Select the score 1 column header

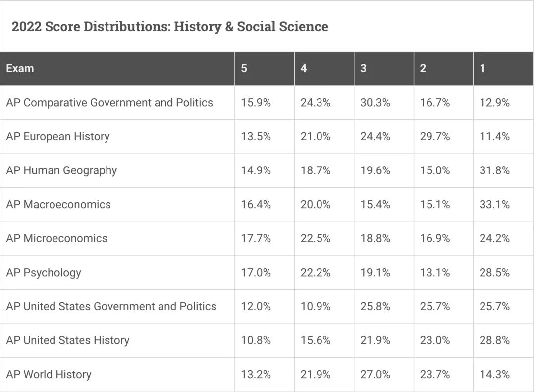tap(503, 68)
